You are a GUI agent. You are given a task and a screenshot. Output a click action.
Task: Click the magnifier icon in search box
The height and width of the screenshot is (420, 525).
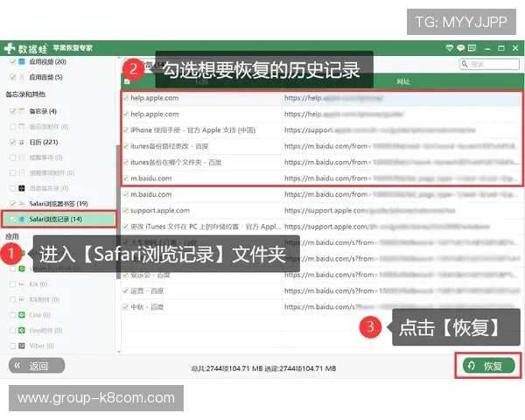click(x=465, y=64)
